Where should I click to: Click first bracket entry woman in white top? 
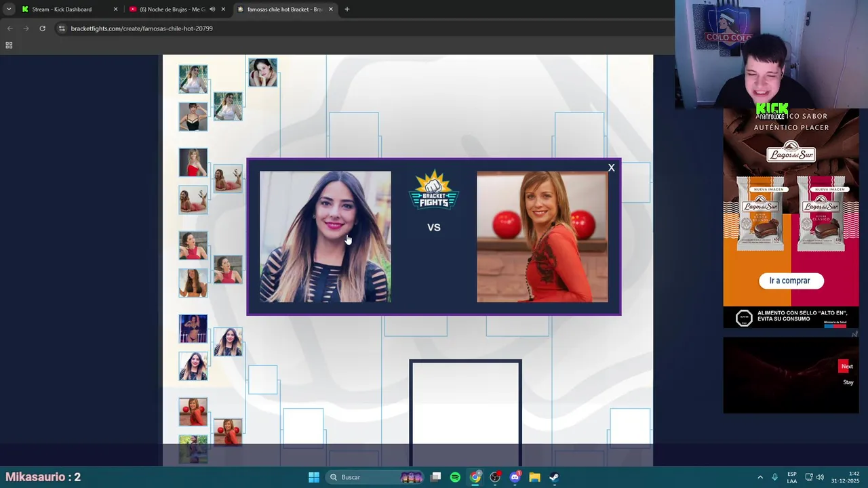(193, 79)
